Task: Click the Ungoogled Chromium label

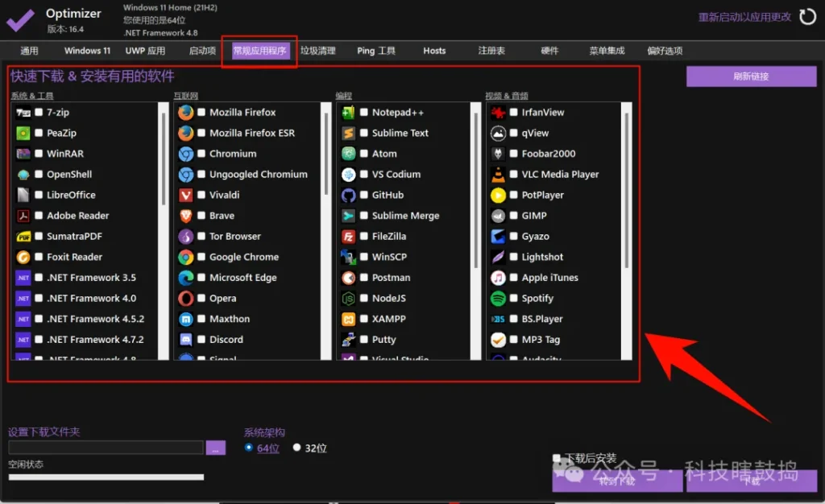Action: [x=259, y=175]
